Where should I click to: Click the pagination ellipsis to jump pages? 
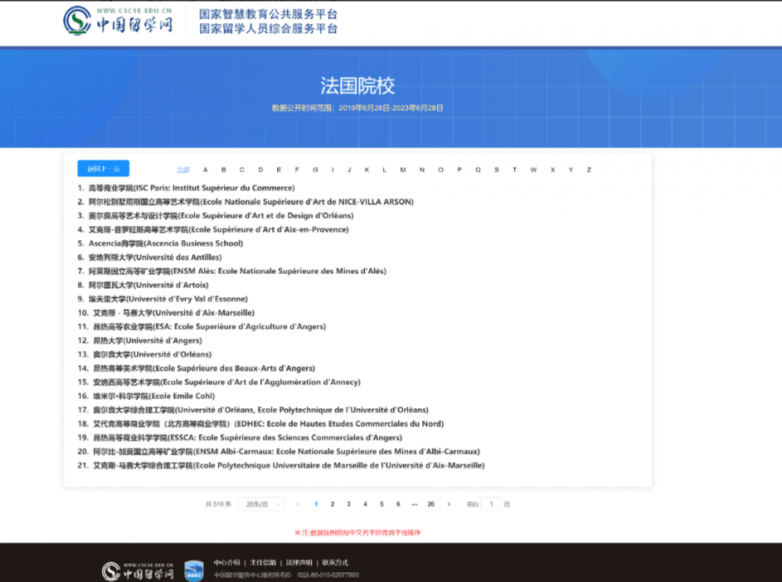click(414, 505)
